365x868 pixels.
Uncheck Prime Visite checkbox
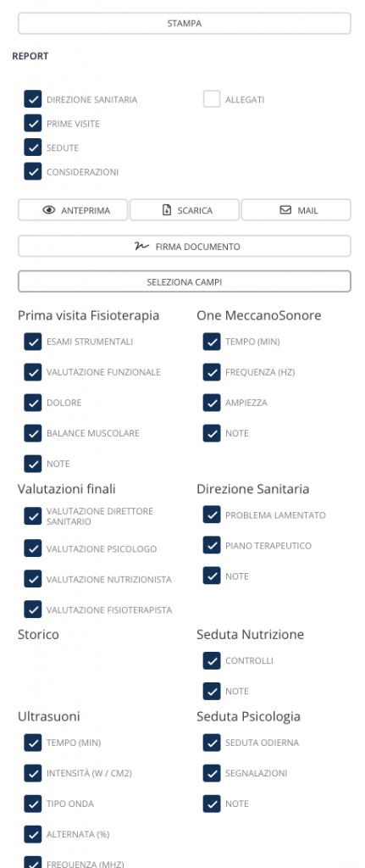33,124
